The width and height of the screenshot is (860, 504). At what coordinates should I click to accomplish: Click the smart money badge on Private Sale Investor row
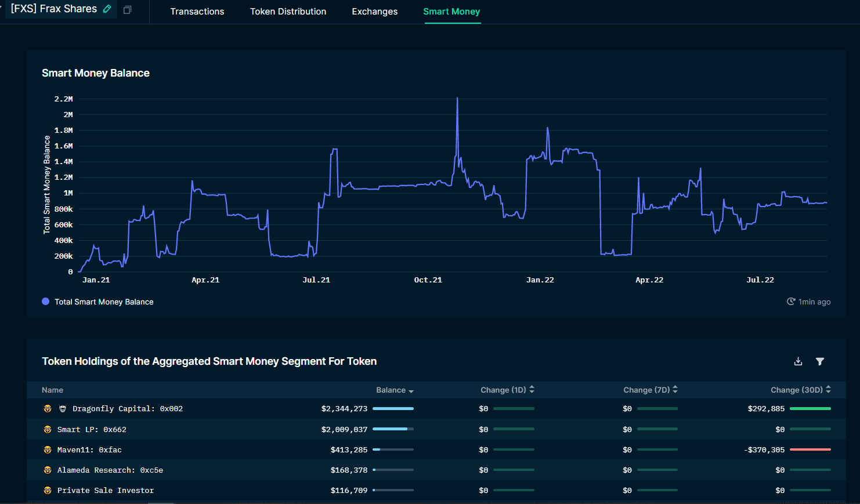click(48, 491)
